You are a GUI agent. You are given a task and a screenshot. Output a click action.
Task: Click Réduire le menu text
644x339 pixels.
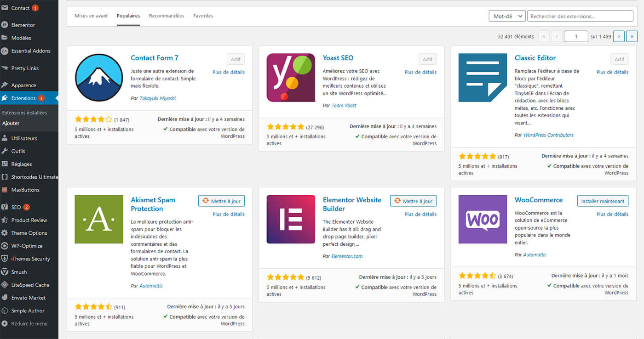[x=29, y=323]
